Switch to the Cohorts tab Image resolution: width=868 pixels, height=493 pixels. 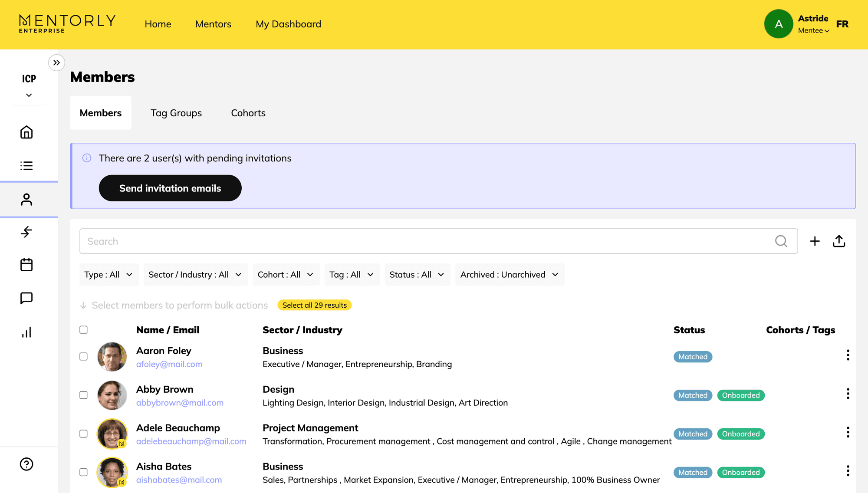[248, 113]
